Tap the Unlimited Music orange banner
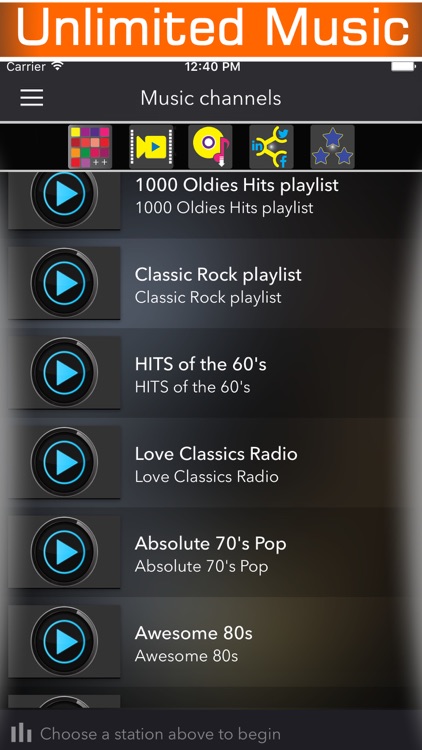The width and height of the screenshot is (422, 750). 211,29
